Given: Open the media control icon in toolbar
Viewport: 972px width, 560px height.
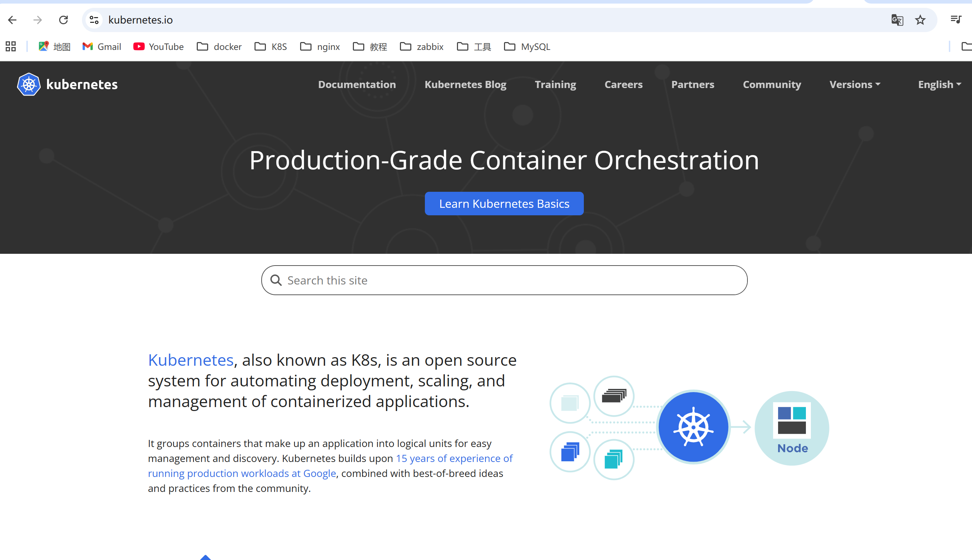Looking at the screenshot, I should click(956, 19).
